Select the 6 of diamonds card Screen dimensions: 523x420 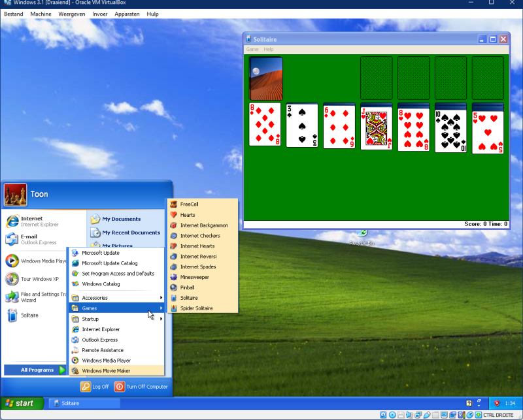[339, 127]
